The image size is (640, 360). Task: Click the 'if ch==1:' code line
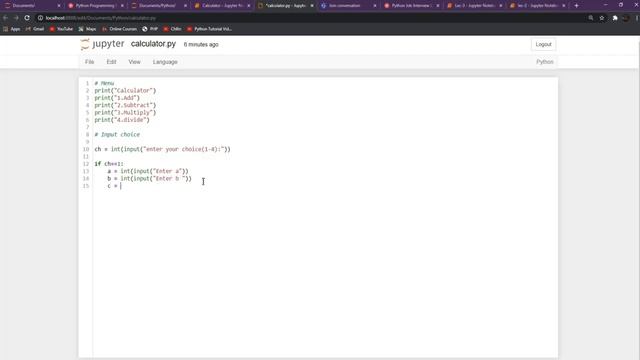pyautogui.click(x=109, y=164)
